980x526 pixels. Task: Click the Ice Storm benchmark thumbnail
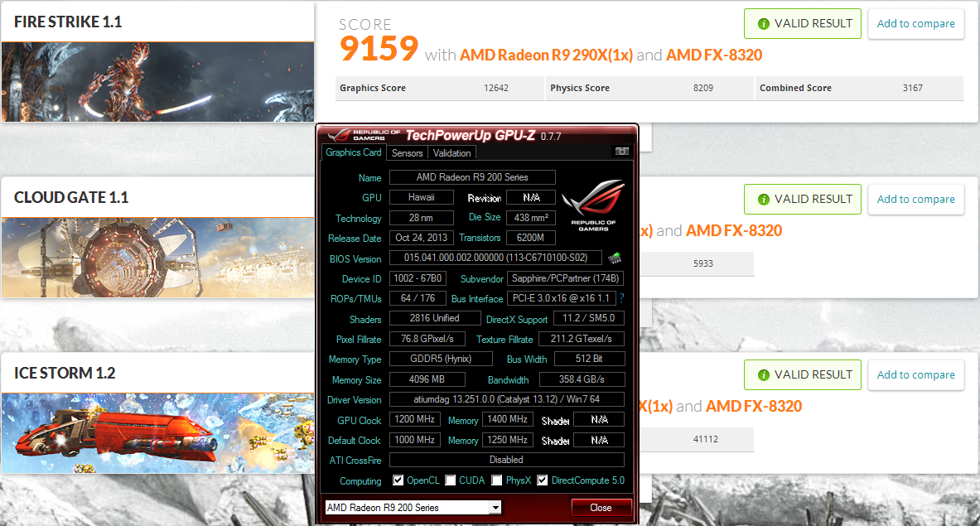(157, 433)
